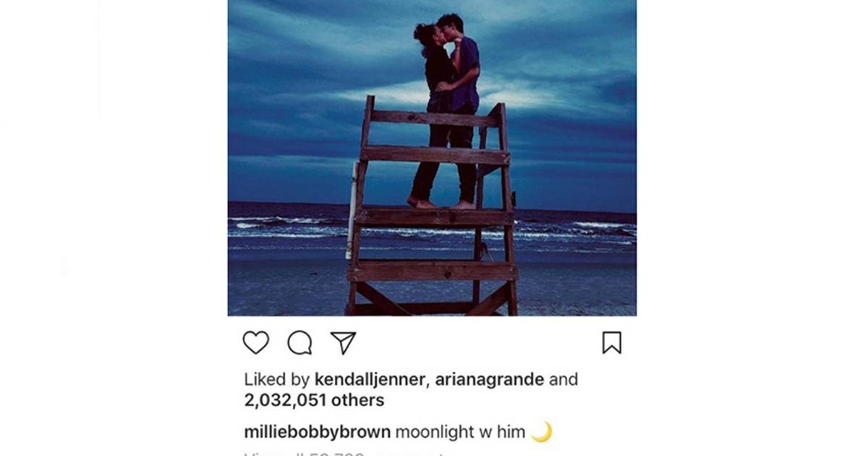Open kendalljenner's profile from the likes
Image resolution: width=868 pixels, height=456 pixels.
coord(370,379)
